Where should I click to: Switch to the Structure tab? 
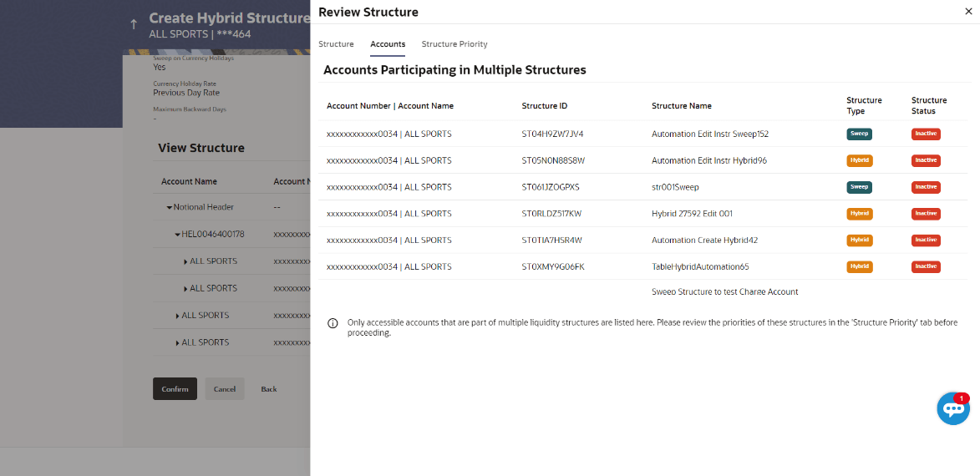click(x=336, y=44)
